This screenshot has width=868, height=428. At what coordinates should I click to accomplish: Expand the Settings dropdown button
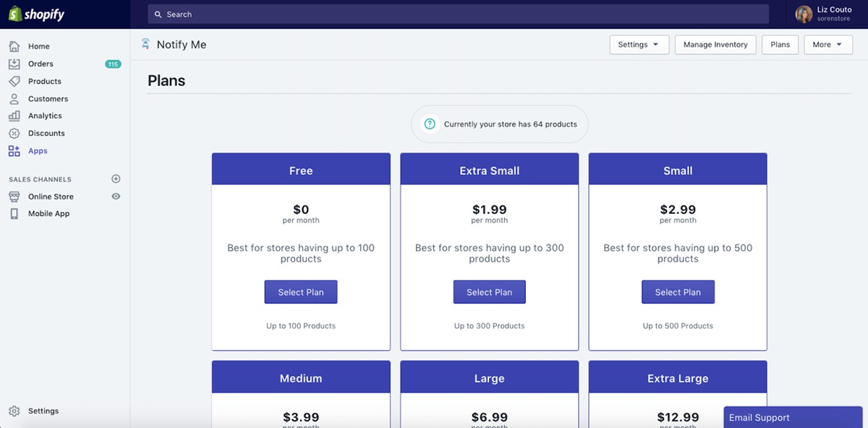[639, 45]
